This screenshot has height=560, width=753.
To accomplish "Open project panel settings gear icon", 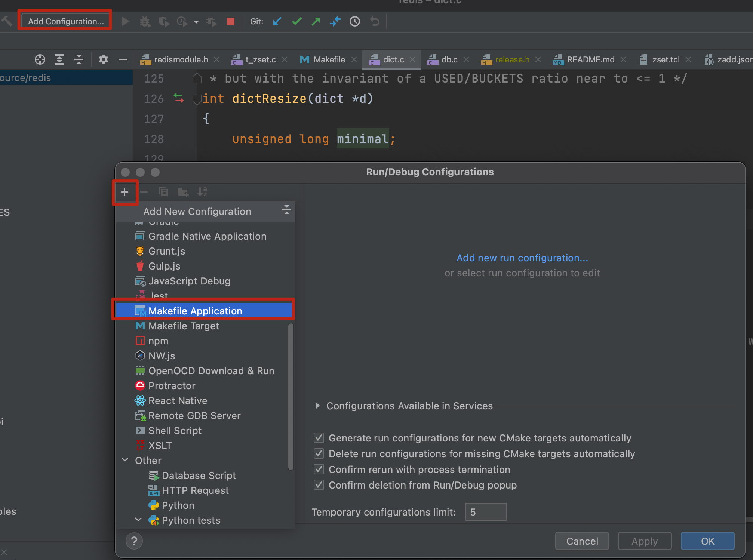I will (104, 59).
